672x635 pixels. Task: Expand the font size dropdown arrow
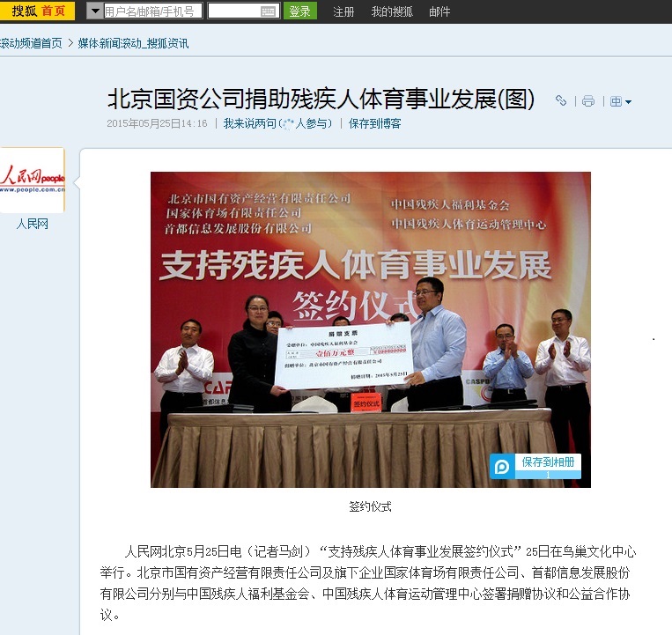point(628,102)
